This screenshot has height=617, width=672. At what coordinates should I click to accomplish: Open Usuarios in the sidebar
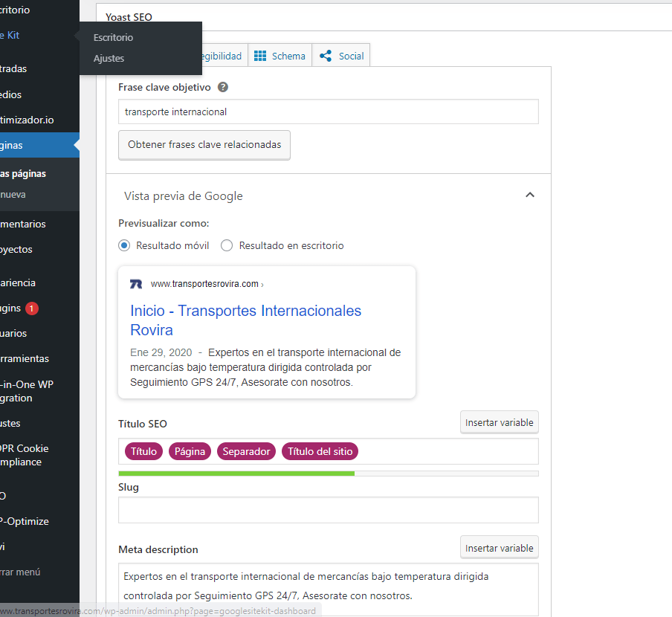pos(39,333)
